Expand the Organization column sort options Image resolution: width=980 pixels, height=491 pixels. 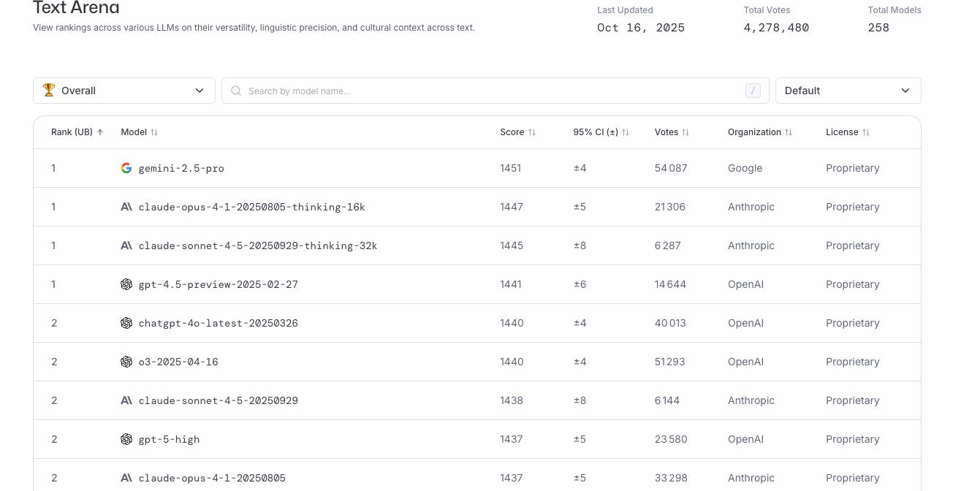pyautogui.click(x=789, y=132)
